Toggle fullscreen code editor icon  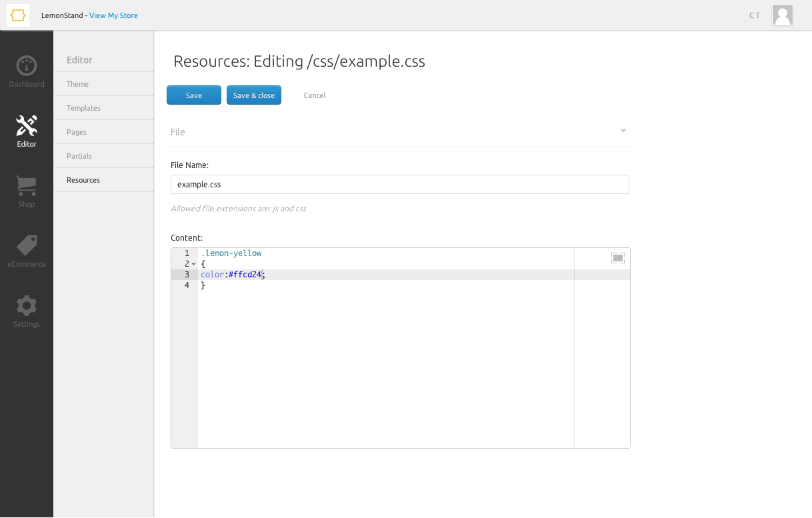617,258
